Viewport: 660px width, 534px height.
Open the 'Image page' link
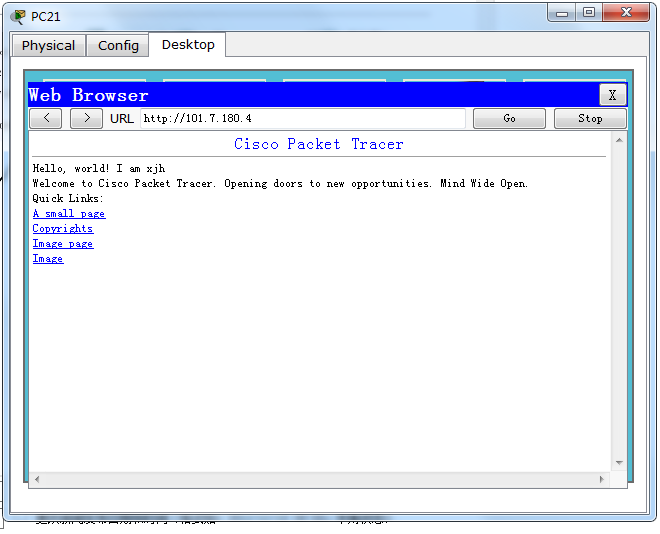click(x=63, y=244)
